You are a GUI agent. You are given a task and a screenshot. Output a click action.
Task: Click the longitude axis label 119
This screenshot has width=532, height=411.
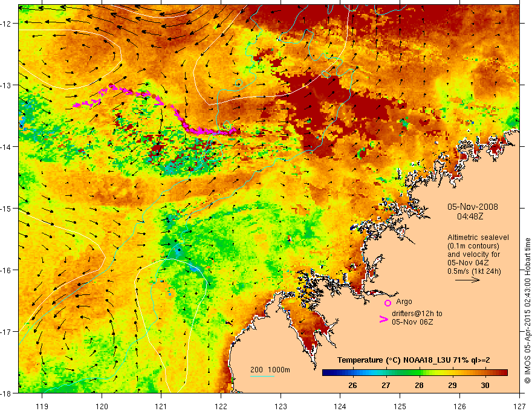pos(42,406)
